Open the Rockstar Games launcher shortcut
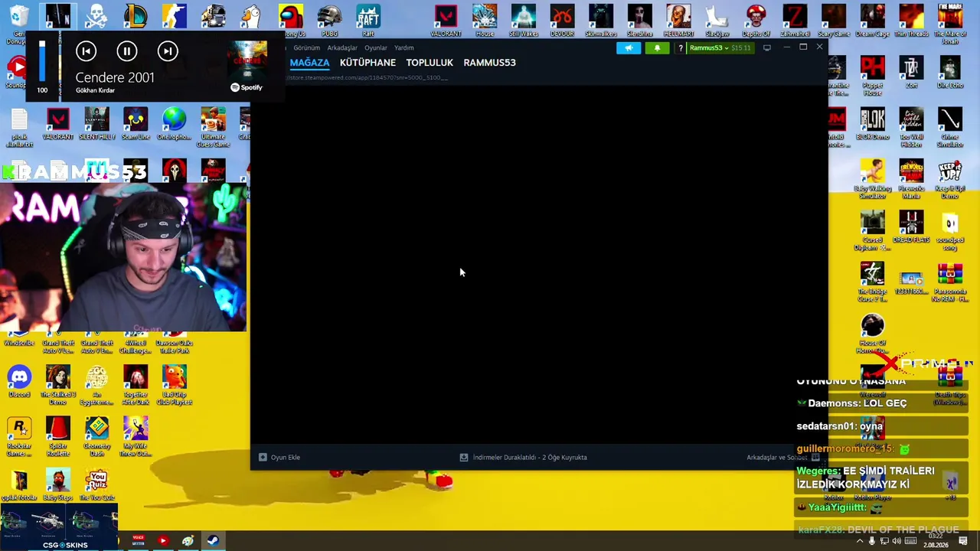Viewport: 980px width, 551px height. click(x=19, y=438)
